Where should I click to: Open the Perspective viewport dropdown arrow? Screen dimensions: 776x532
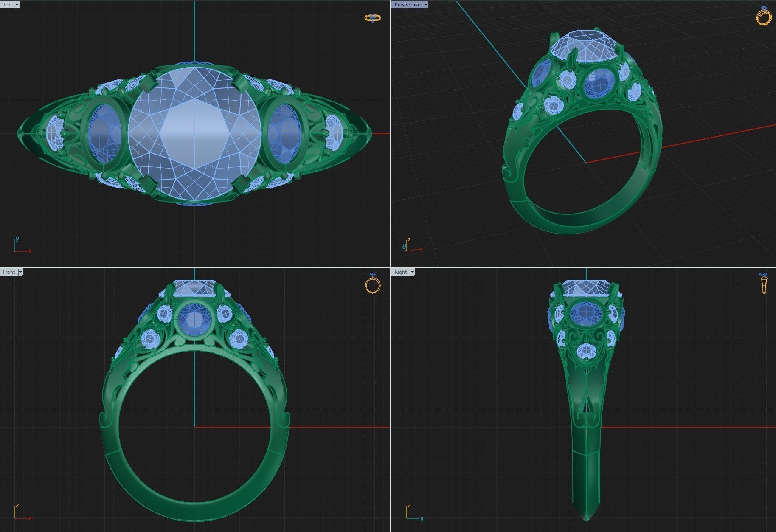(426, 5)
